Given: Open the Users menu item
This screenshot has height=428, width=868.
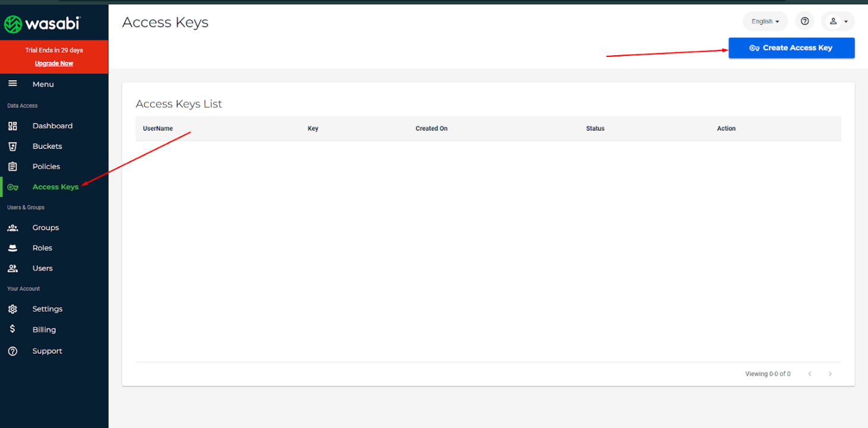Looking at the screenshot, I should pos(42,268).
